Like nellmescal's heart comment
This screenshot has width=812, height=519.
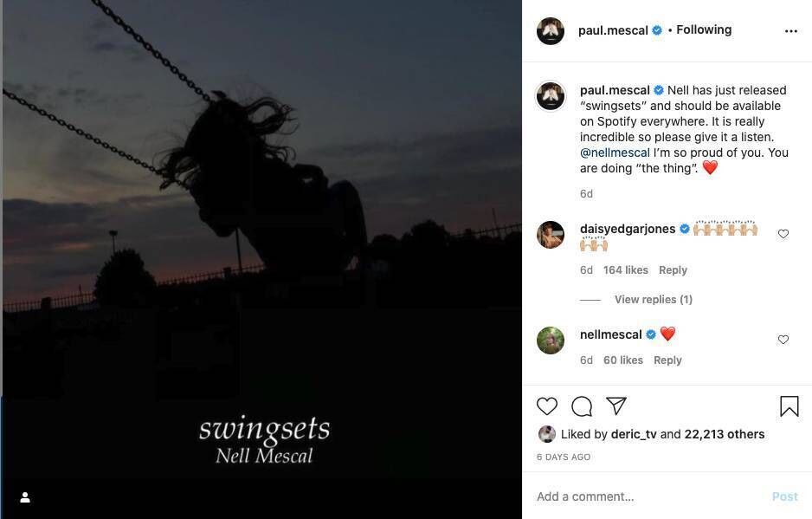coord(783,340)
